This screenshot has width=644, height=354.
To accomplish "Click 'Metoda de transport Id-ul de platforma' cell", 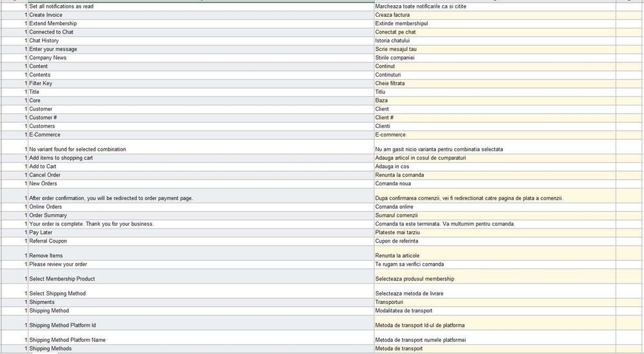I will (x=495, y=323).
